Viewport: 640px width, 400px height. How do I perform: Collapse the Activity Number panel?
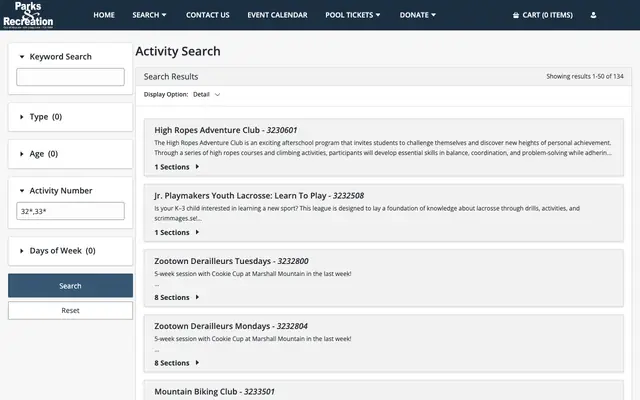click(x=56, y=191)
